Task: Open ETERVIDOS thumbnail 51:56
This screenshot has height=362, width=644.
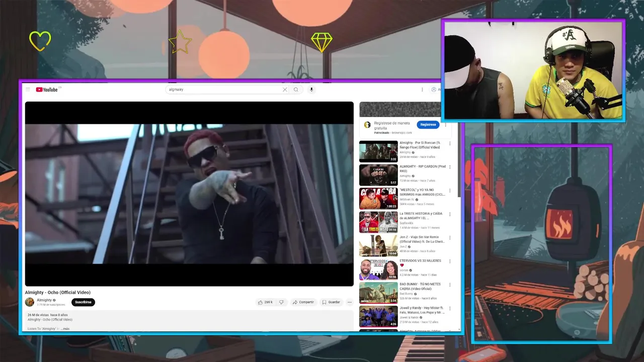Action: [378, 269]
